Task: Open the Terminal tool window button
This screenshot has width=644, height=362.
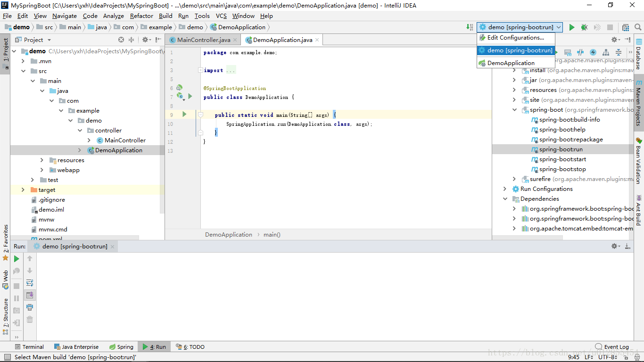Action: [29, 347]
